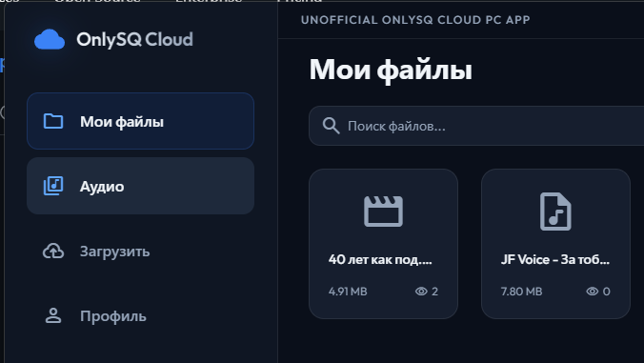Image resolution: width=644 pixels, height=363 pixels.
Task: Open the 40 лет как под... file card
Action: pos(383,244)
